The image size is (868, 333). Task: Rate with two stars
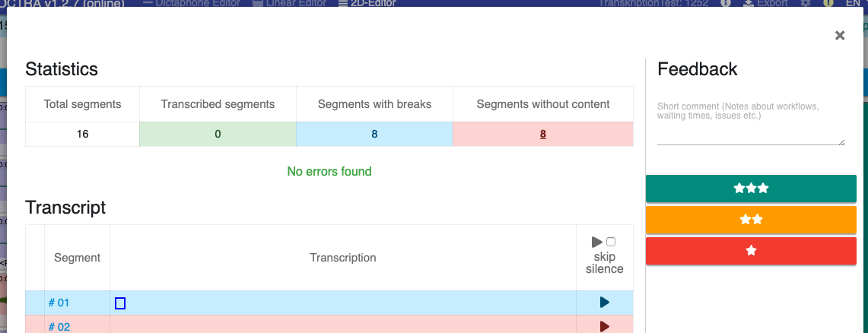751,220
